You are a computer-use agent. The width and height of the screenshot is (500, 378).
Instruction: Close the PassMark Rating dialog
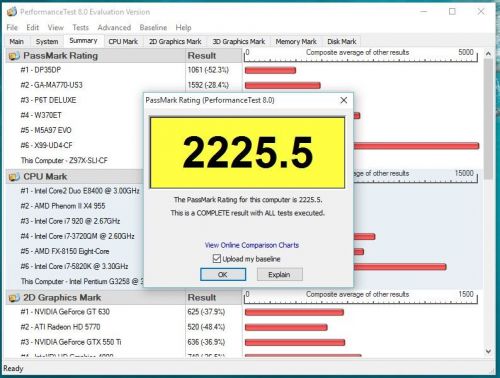344,100
